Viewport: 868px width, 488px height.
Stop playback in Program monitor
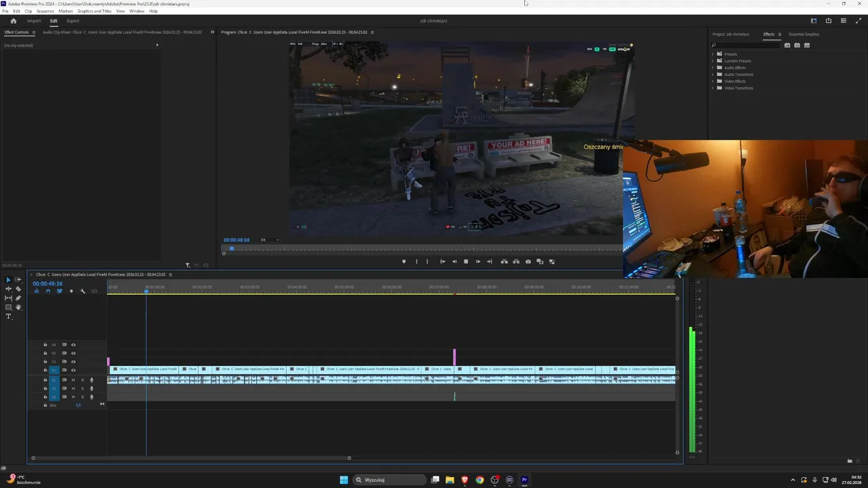(466, 262)
